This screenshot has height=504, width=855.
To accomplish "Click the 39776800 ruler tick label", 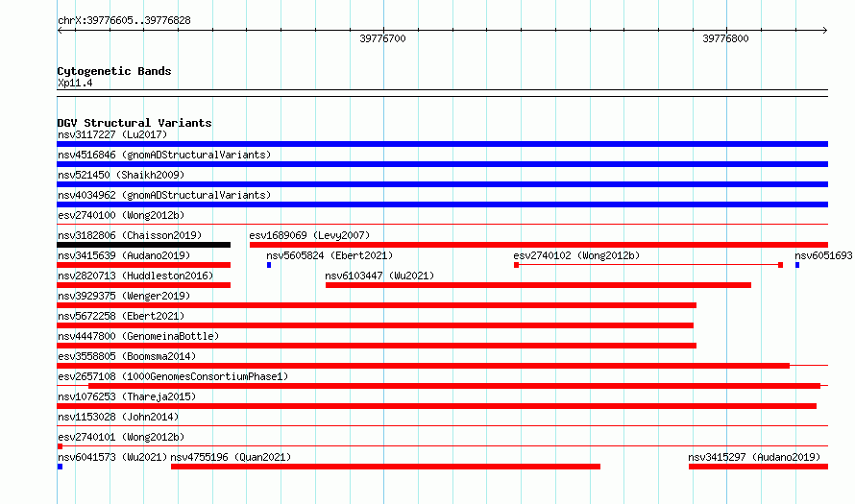I will point(725,38).
